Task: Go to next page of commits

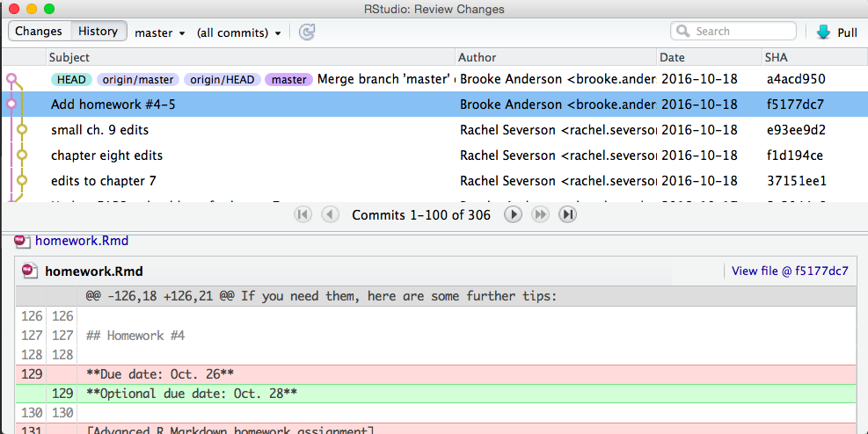Action: pos(513,214)
